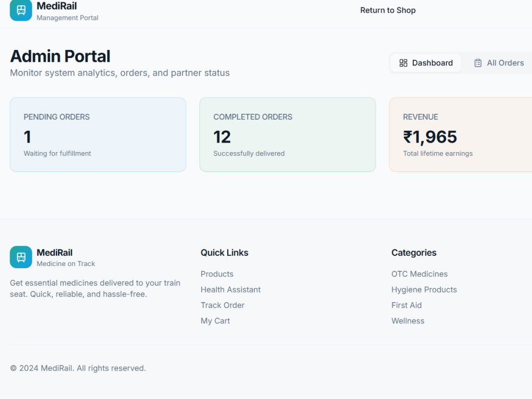Viewport: 532px width, 399px height.
Task: Select Wellness category
Action: (x=408, y=321)
